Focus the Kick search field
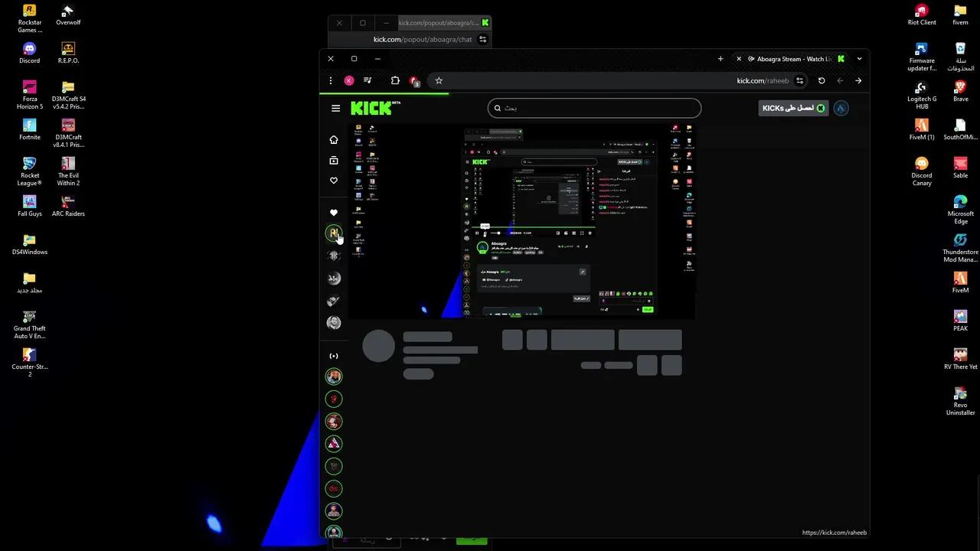Viewport: 980px width, 551px height. click(x=594, y=108)
